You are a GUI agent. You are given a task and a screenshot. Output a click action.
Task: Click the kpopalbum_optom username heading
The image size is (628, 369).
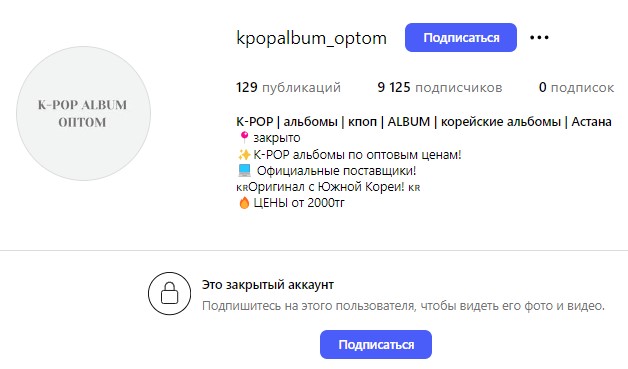coord(312,38)
